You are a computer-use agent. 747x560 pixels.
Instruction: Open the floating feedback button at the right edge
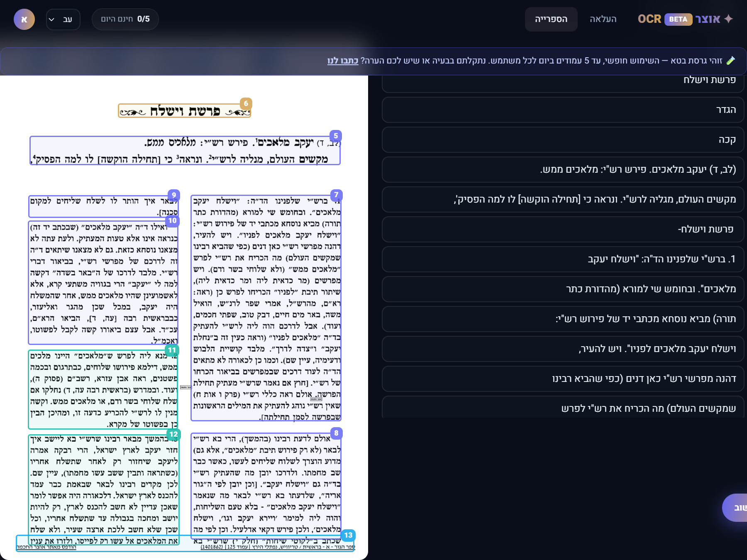tap(735, 507)
